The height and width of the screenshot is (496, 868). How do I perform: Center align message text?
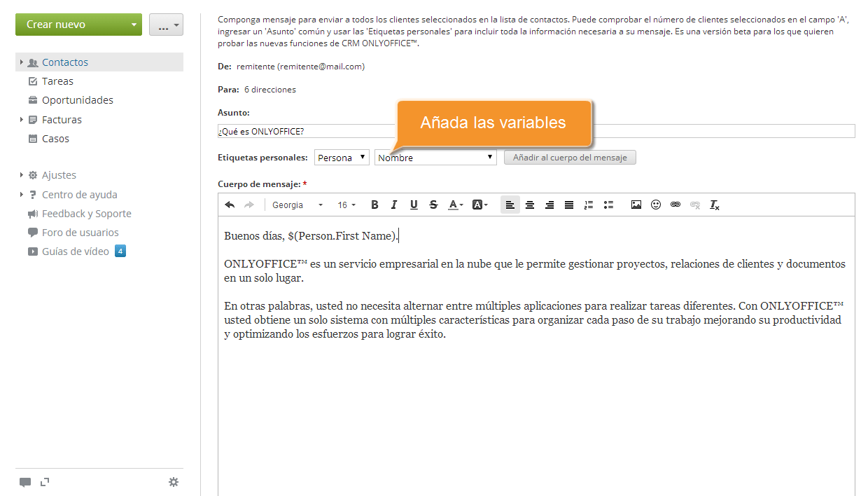(530, 205)
